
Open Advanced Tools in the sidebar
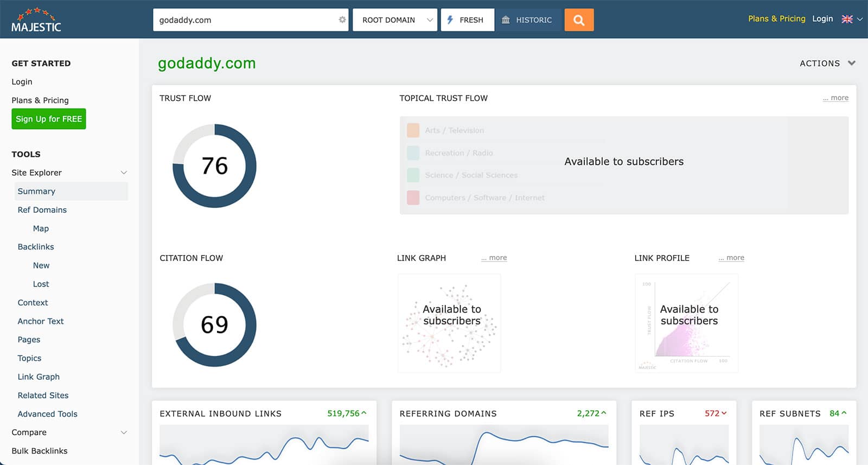(47, 414)
